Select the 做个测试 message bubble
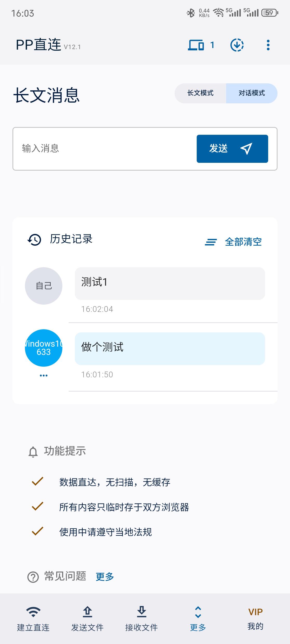Viewport: 290px width, 644px height. pyautogui.click(x=170, y=348)
